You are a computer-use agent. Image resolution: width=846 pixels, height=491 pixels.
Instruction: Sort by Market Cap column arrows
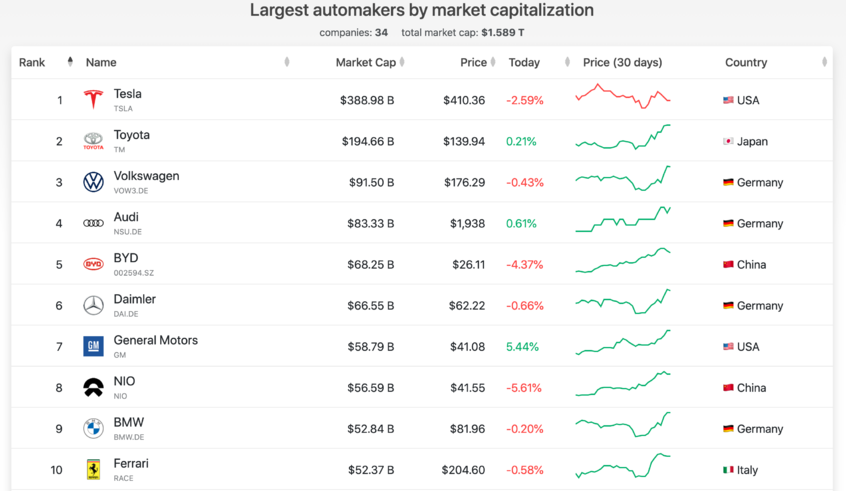pos(402,62)
